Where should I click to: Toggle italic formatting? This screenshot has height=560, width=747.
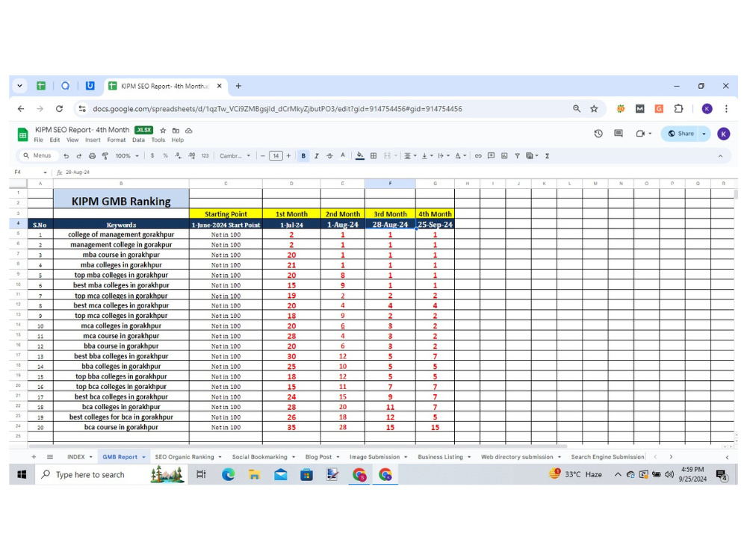pos(316,156)
